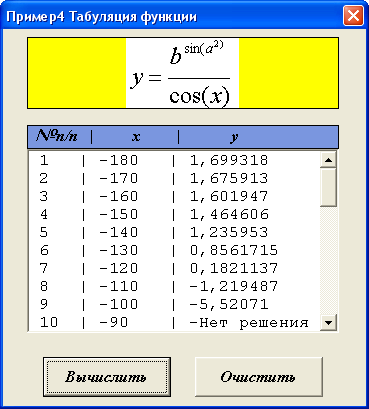Click the list scrollbar down arrow
The height and width of the screenshot is (409, 369).
[329, 322]
